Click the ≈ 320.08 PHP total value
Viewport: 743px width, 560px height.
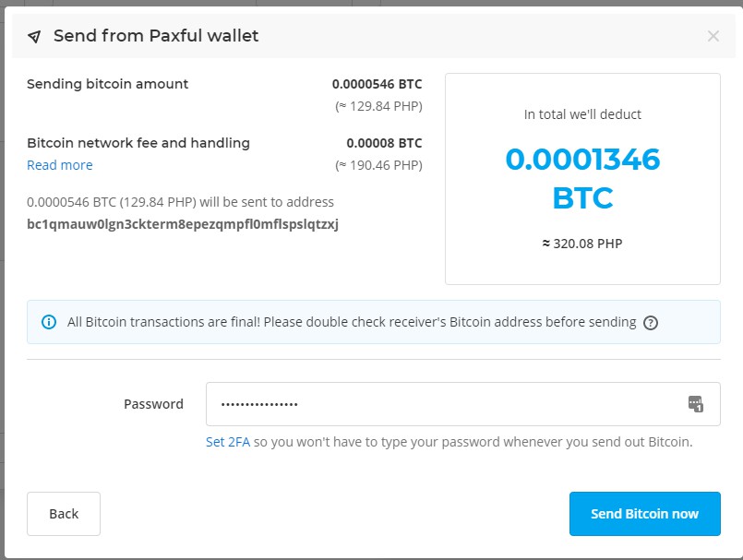click(582, 244)
